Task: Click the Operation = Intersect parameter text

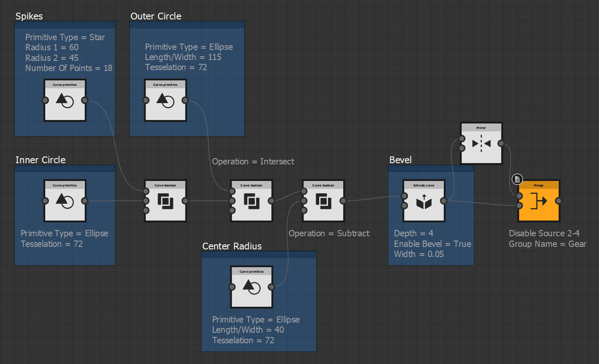Action: pyautogui.click(x=253, y=161)
